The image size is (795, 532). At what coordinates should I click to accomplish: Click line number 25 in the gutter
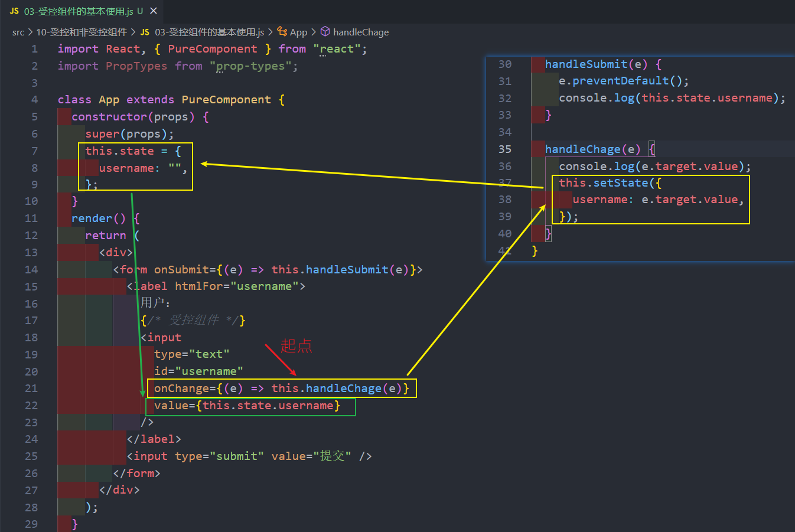pyautogui.click(x=31, y=456)
